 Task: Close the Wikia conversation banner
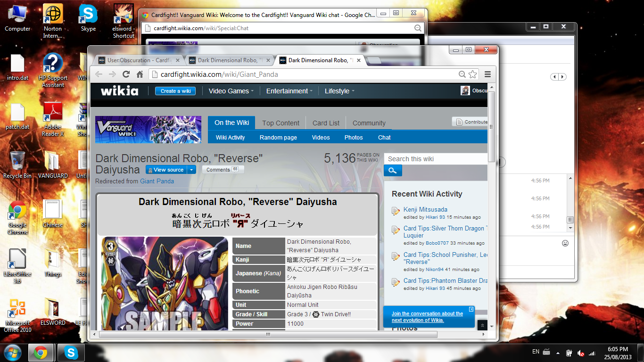coord(471,309)
